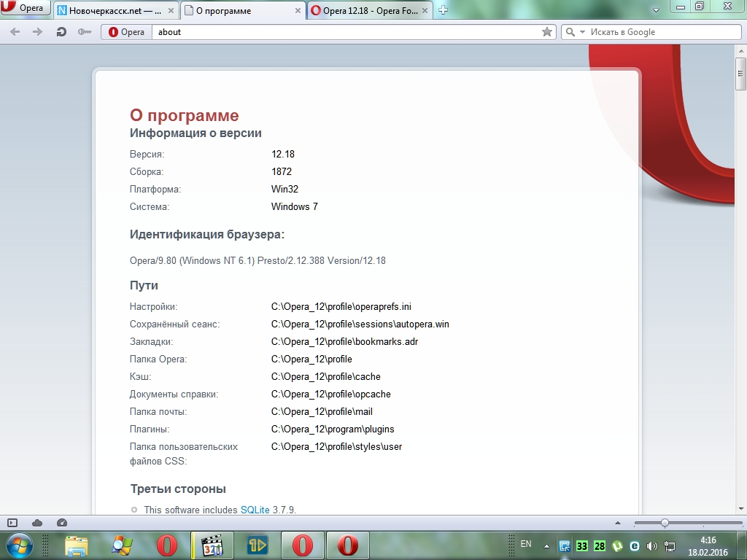Click the program\plugins path text
Viewport: 747px width, 560px height.
(x=333, y=429)
